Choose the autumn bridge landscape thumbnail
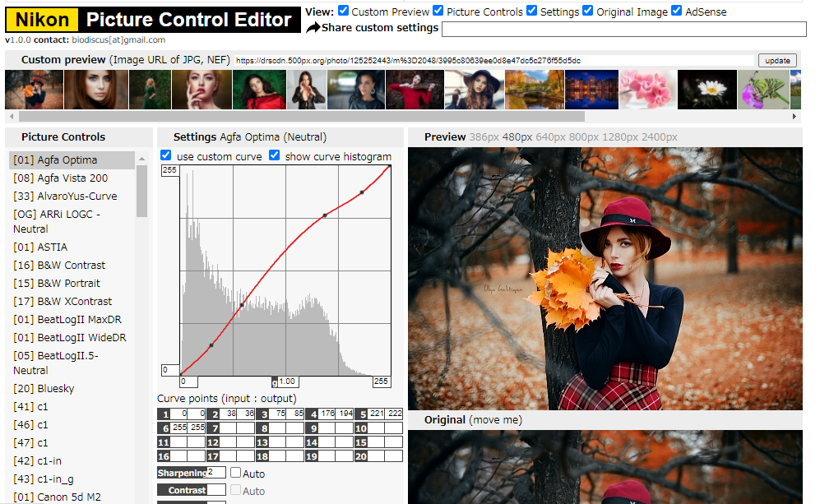Screen dimensions: 820x504 tap(535, 90)
